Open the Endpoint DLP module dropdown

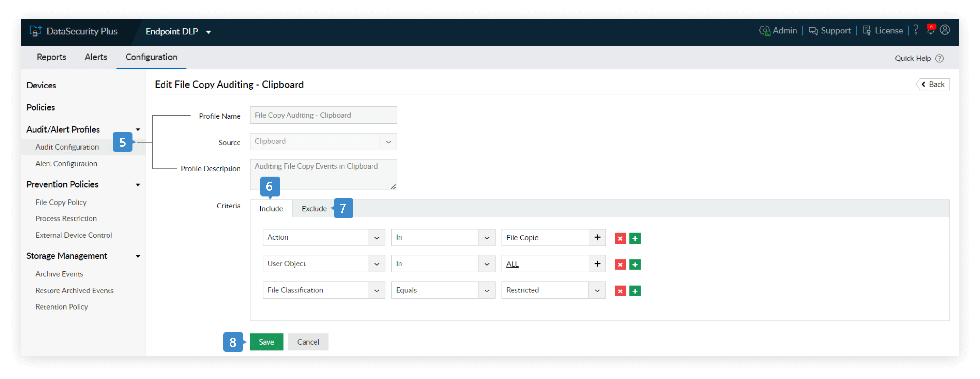click(x=209, y=32)
